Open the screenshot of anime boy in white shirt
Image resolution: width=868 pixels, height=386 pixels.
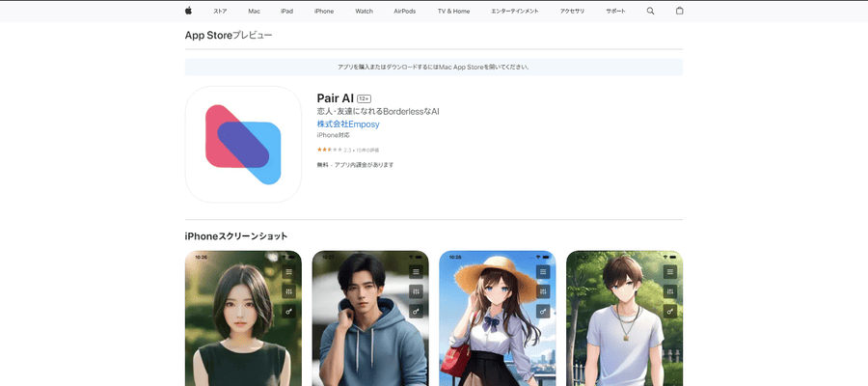click(x=624, y=318)
